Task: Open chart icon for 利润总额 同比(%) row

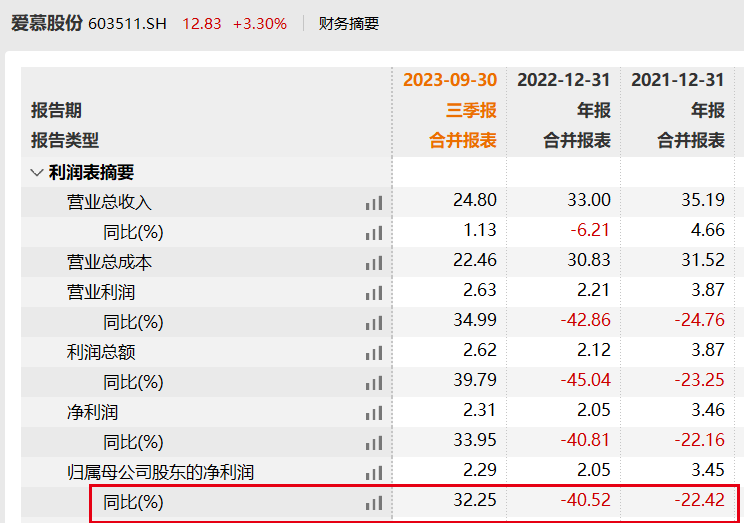Action: coord(374,383)
